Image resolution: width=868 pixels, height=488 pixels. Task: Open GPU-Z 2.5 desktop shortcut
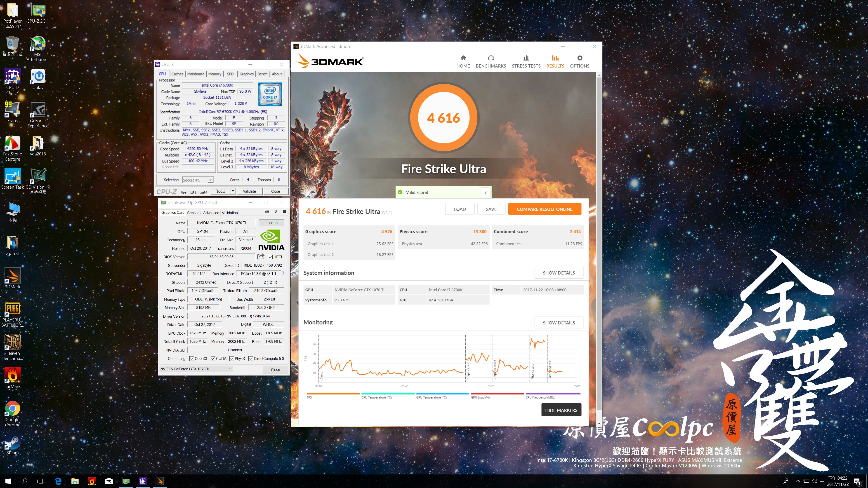pos(38,13)
